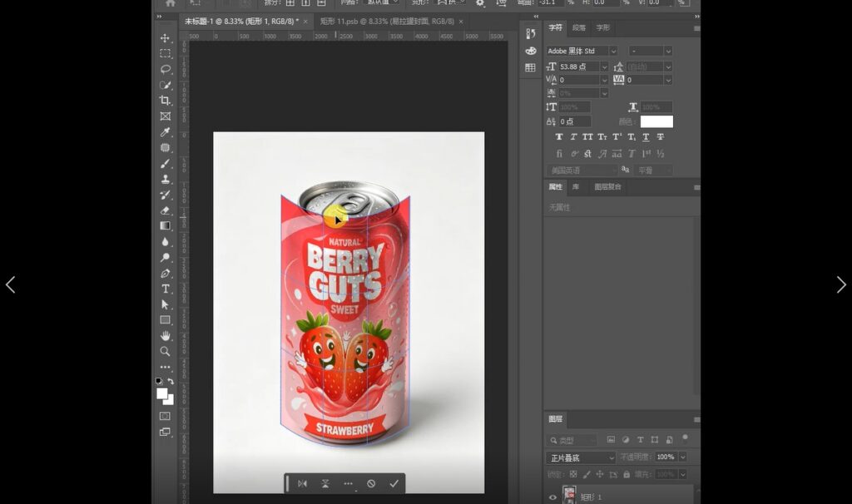The height and width of the screenshot is (504, 852).
Task: Switch to the 图层复合 panel tab
Action: [607, 187]
